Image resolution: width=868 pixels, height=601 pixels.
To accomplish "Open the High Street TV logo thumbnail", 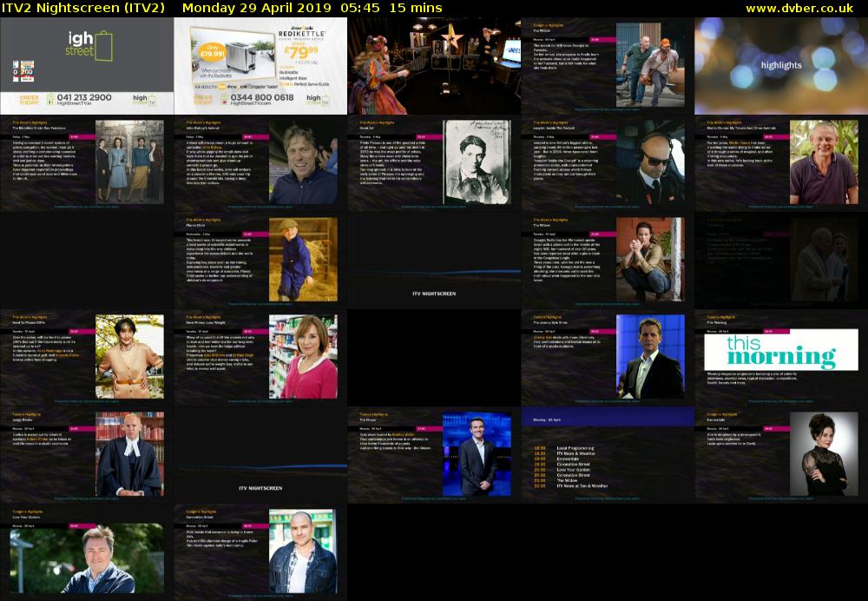I will pyautogui.click(x=87, y=66).
